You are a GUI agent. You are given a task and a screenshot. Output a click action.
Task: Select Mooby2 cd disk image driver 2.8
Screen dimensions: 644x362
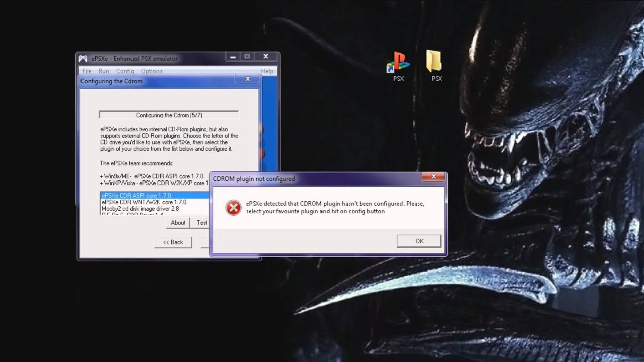[154, 208]
